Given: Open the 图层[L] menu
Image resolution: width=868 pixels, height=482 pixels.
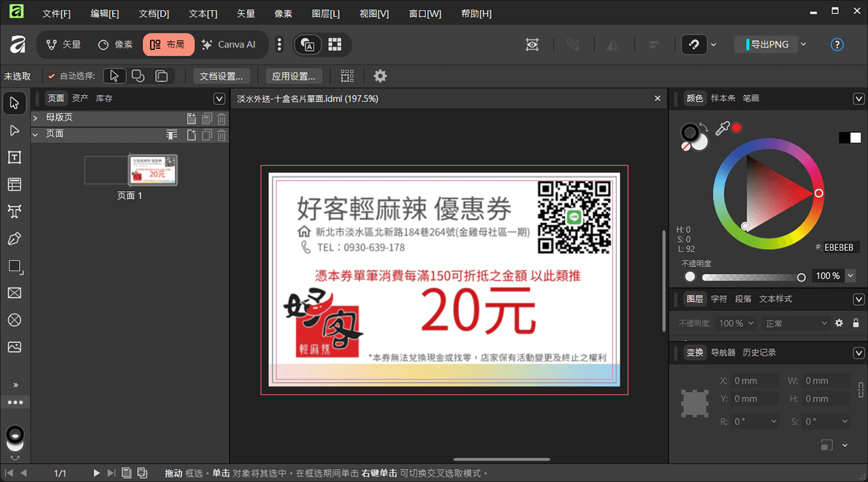Looking at the screenshot, I should click(325, 14).
